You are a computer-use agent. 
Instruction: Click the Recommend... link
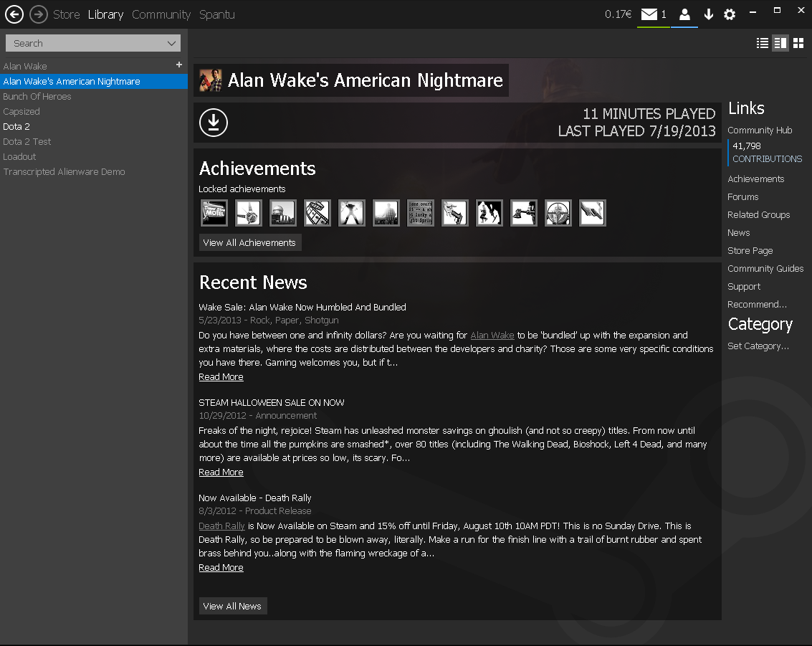tap(757, 304)
